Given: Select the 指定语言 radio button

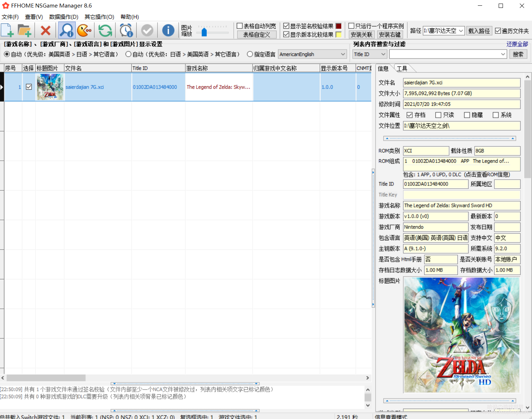Looking at the screenshot, I should coord(250,54).
